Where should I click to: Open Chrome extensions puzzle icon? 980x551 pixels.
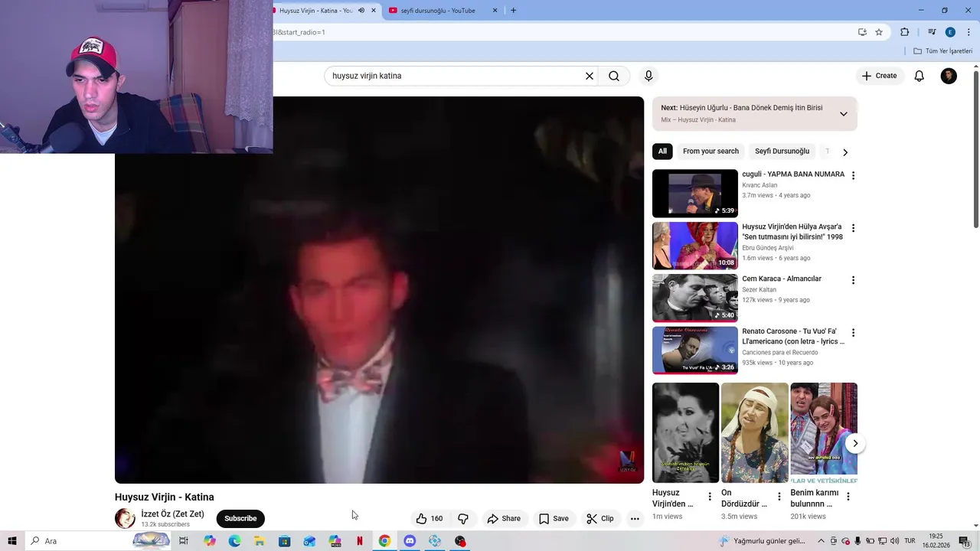pos(904,32)
